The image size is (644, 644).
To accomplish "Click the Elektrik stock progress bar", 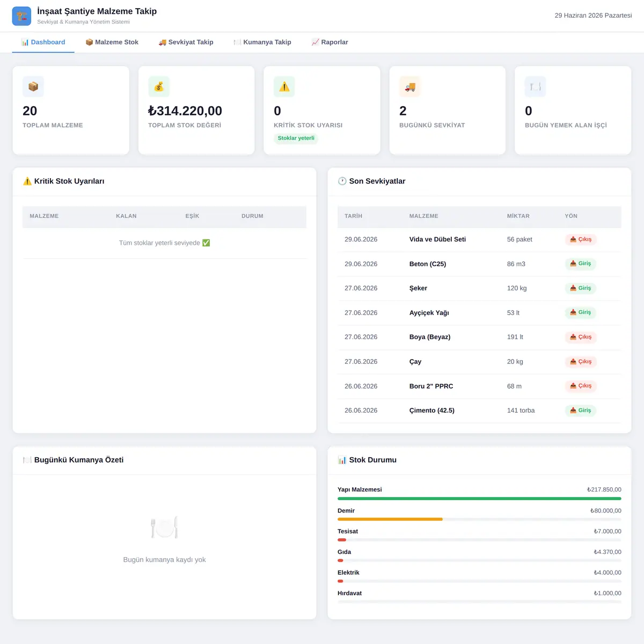I will pos(479,581).
